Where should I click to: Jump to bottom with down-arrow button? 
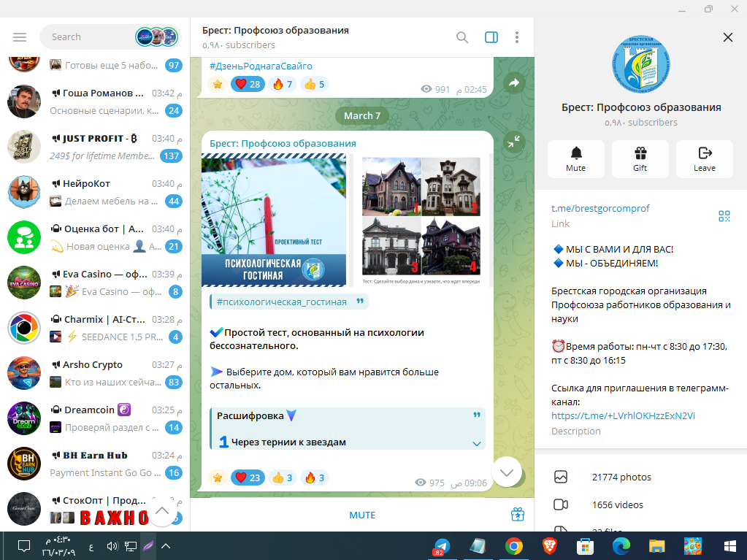pyautogui.click(x=507, y=472)
